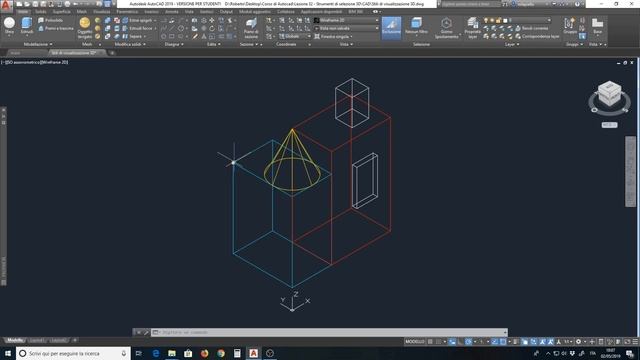Expand the Disegna panel
Image resolution: width=640 pixels, height=360 pixels.
click(174, 44)
